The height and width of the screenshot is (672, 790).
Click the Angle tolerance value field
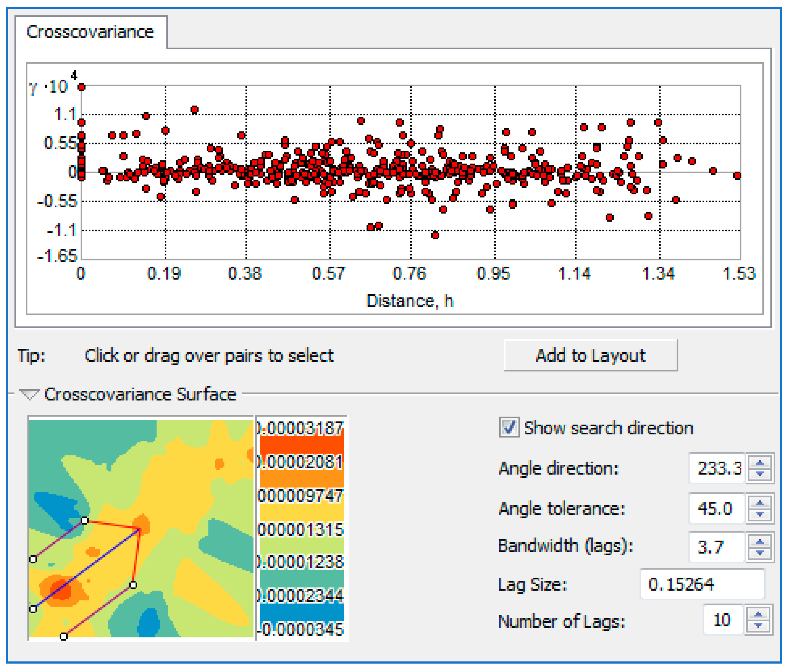(x=716, y=508)
